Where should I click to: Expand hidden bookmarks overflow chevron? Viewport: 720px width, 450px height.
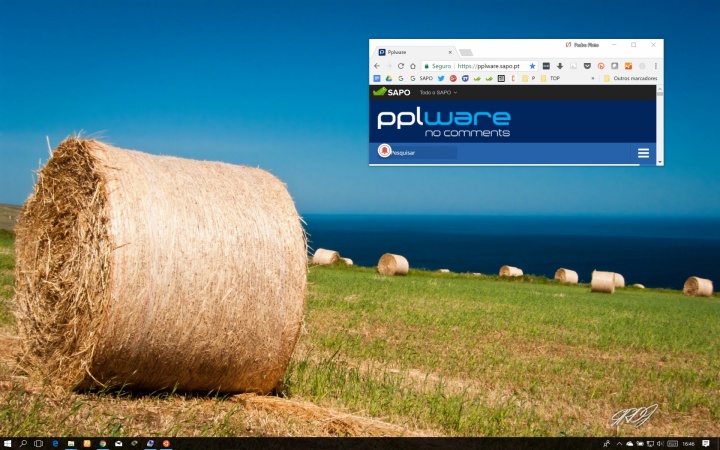[x=593, y=78]
